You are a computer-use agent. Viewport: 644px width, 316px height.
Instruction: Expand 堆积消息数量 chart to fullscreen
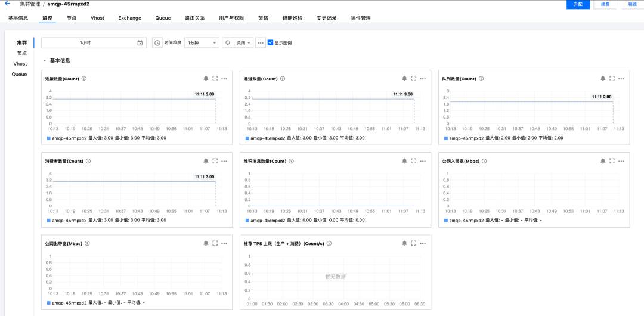pyautogui.click(x=414, y=161)
